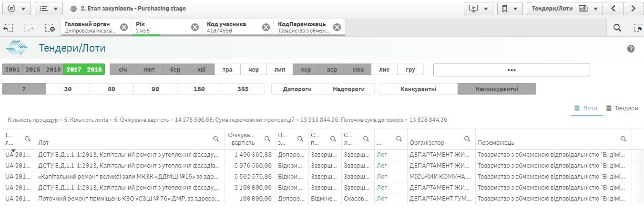
Task: Open the three dots filter box
Action: click(511, 70)
